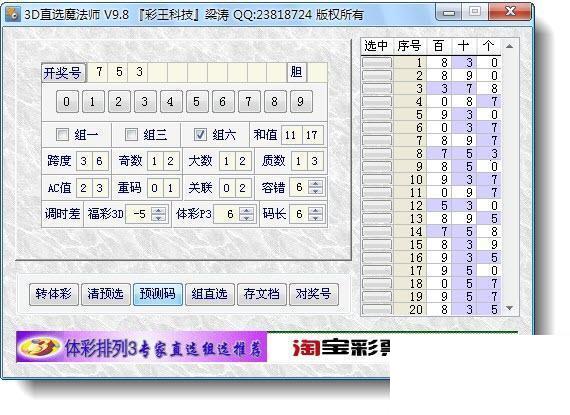
Task: Click the empty field right of 胆
Action: click(317, 72)
